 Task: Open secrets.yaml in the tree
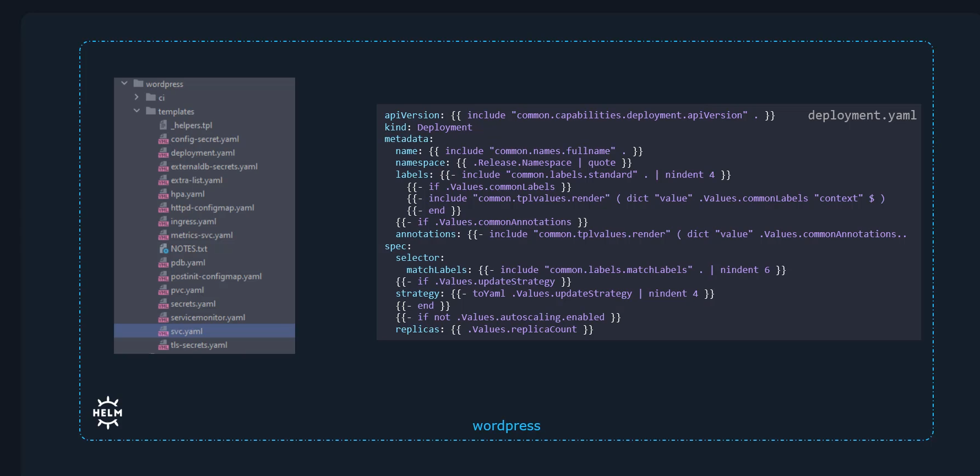pyautogui.click(x=193, y=304)
